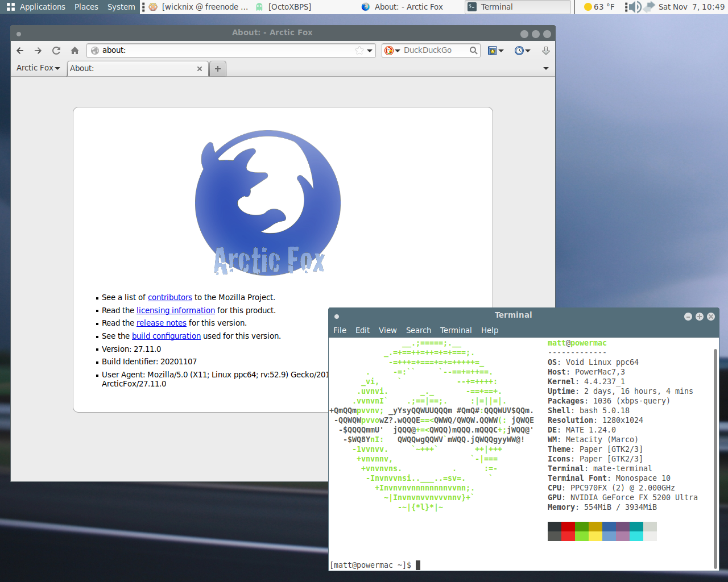
Task: Select the About: tab
Action: point(137,69)
